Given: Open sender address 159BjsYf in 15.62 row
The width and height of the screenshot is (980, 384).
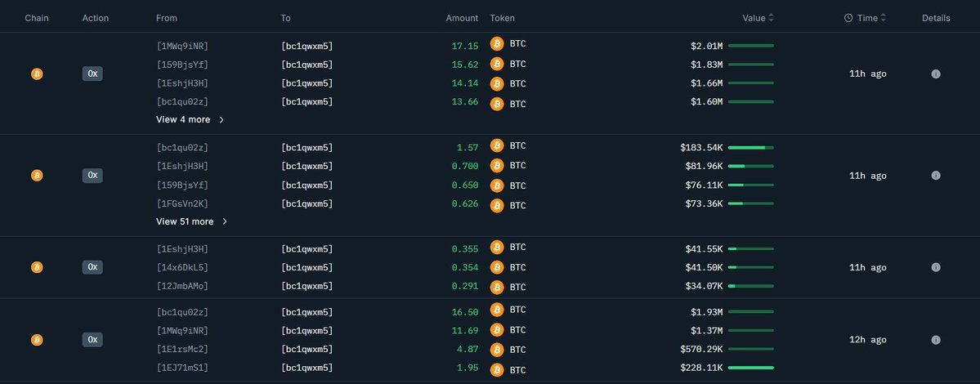Looking at the screenshot, I should pos(182,65).
